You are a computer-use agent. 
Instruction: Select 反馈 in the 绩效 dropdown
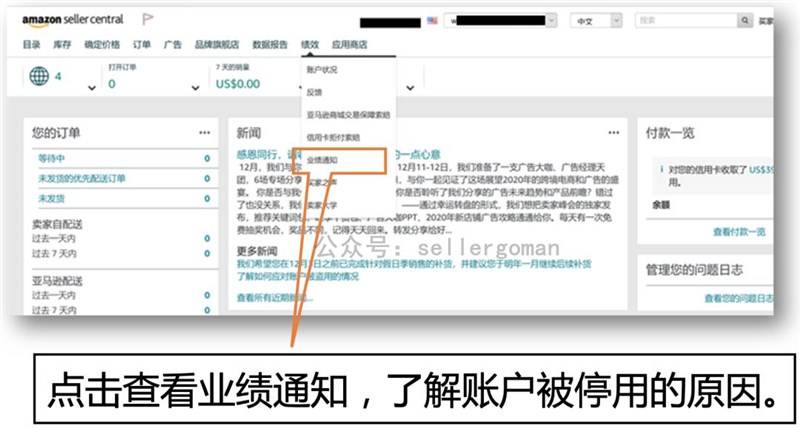(314, 92)
